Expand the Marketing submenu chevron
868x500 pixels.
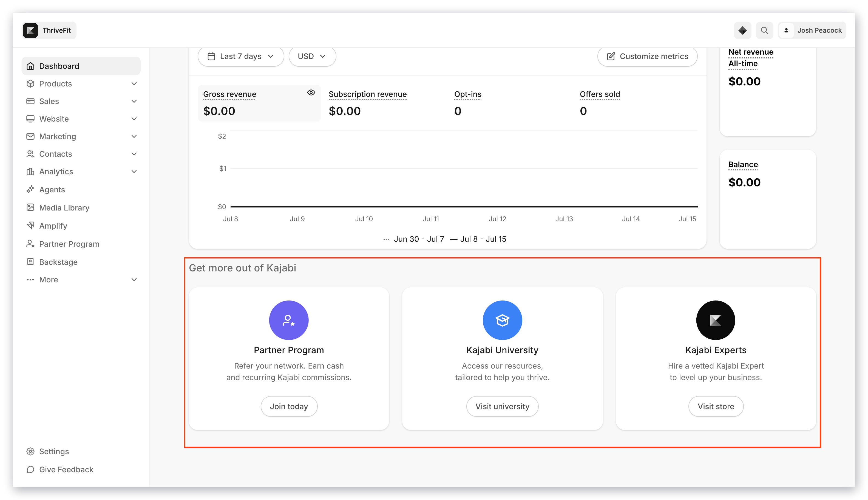[134, 136]
